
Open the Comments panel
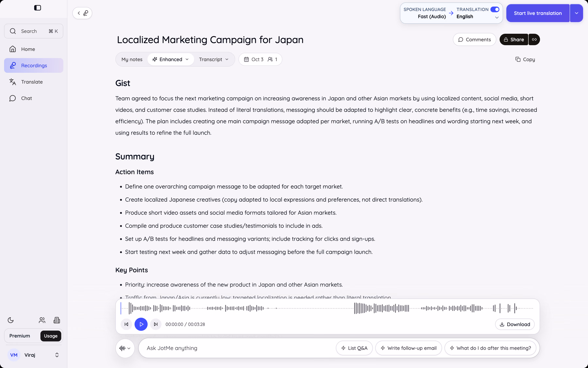coord(474,40)
